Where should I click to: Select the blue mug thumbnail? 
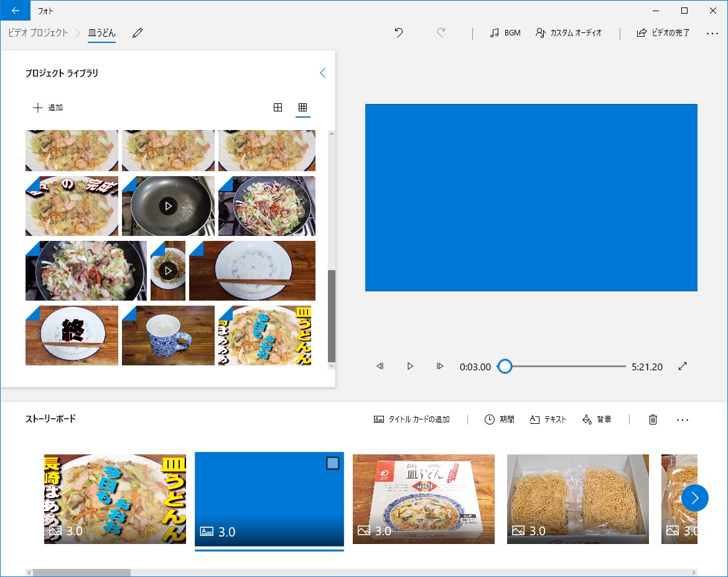point(168,335)
